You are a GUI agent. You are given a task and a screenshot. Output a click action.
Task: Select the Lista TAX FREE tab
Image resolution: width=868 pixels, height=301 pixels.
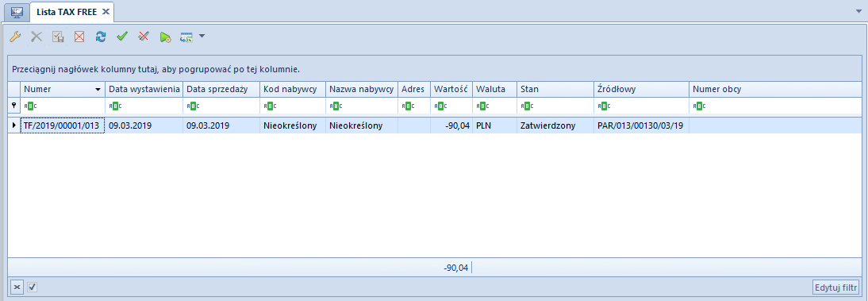(67, 12)
